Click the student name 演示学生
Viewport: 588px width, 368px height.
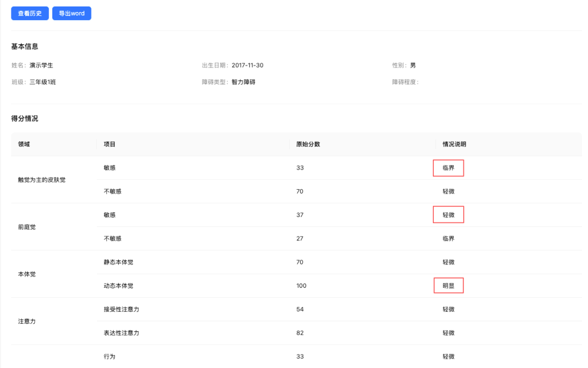pos(41,65)
